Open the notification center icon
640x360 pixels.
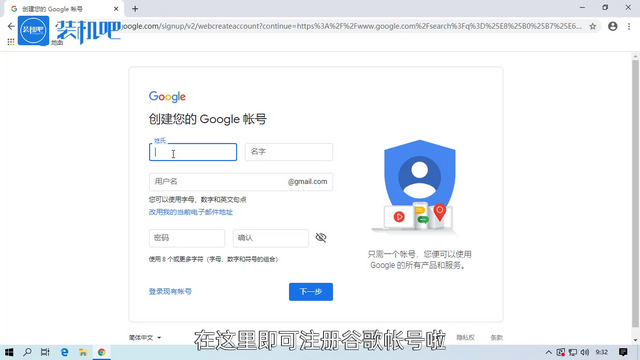(x=623, y=352)
